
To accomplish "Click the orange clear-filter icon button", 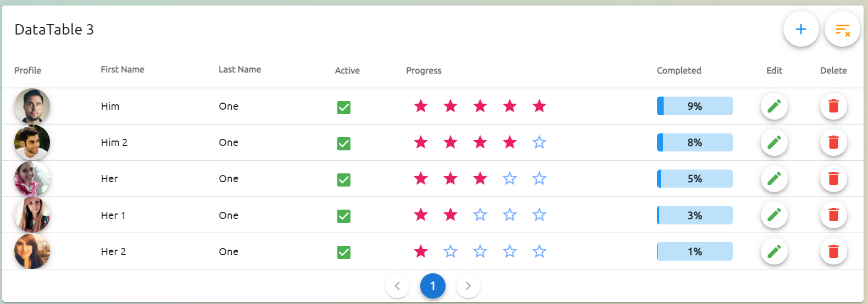I will tap(842, 29).
